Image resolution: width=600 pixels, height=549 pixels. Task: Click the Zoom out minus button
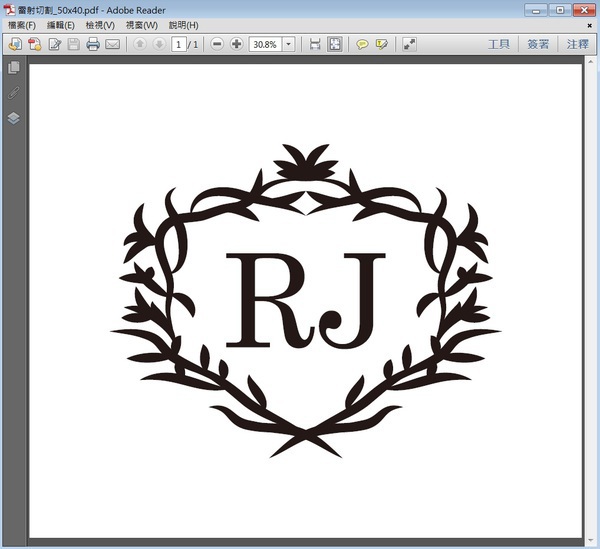pyautogui.click(x=217, y=44)
